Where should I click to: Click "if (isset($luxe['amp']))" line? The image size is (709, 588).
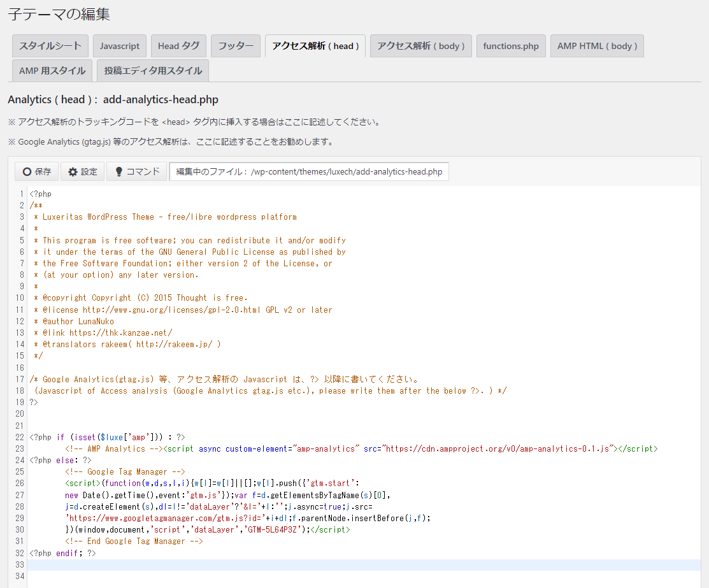pyautogui.click(x=107, y=437)
